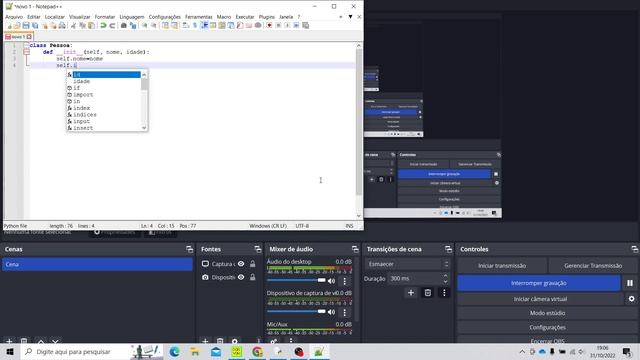Click the Undo green arrow in Notepad++ toolbar
The width and height of the screenshot is (640, 360).
point(103,25)
